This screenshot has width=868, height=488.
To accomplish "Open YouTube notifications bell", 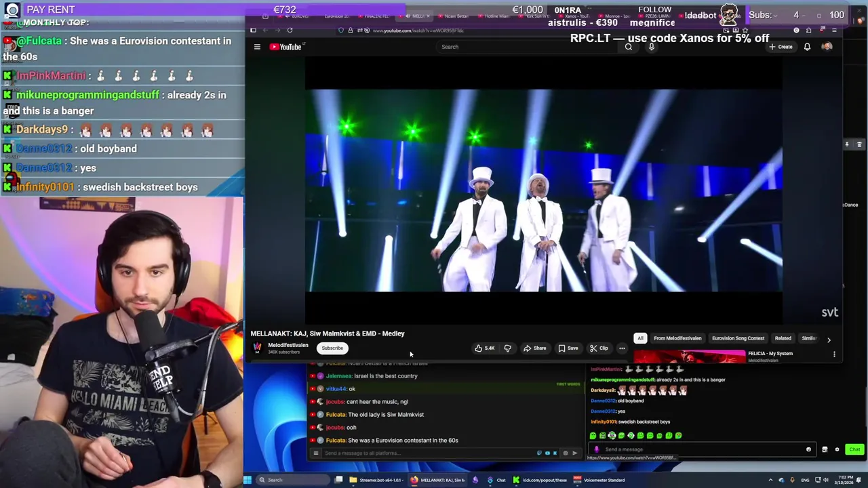I will click(x=807, y=47).
